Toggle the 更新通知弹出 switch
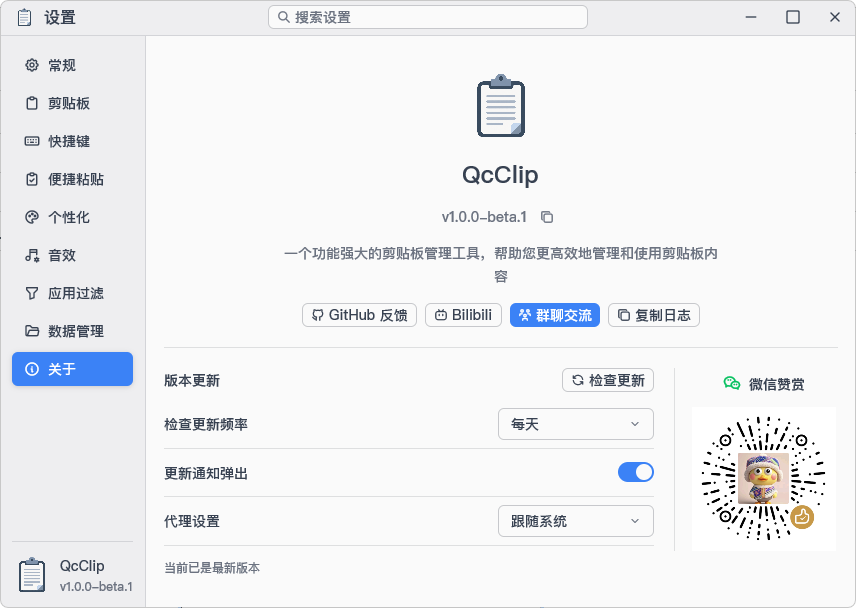 tap(635, 472)
